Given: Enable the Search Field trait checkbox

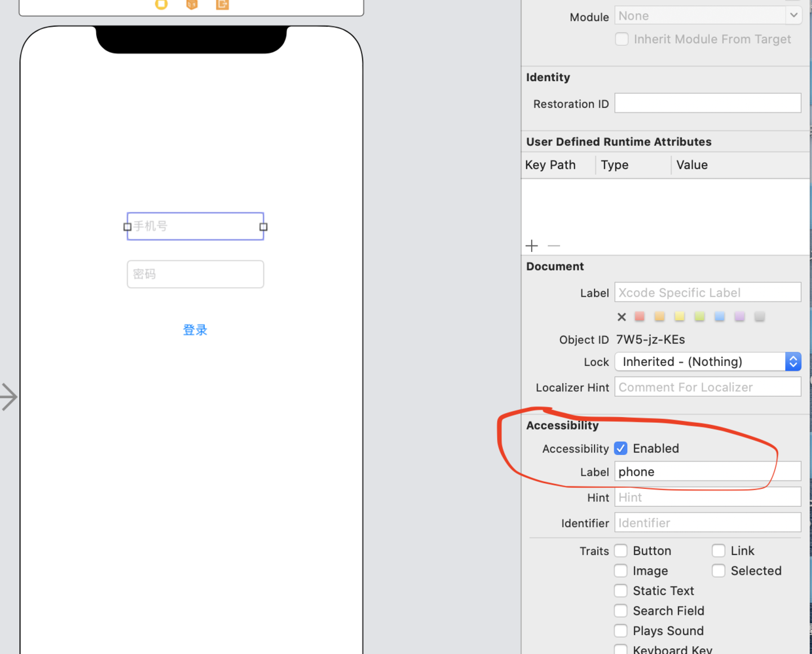Looking at the screenshot, I should (x=621, y=611).
